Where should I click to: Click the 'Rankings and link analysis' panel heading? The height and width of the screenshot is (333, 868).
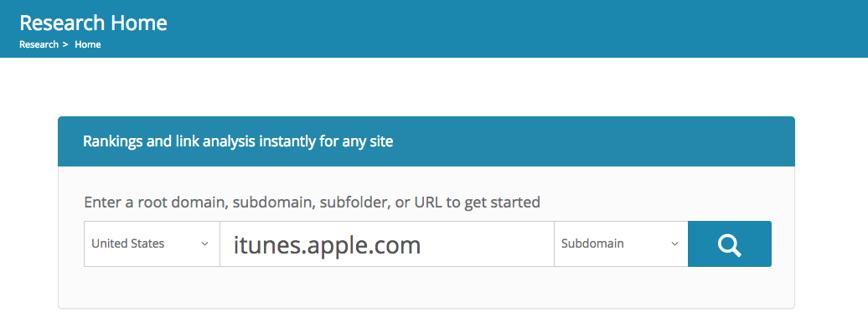point(238,141)
